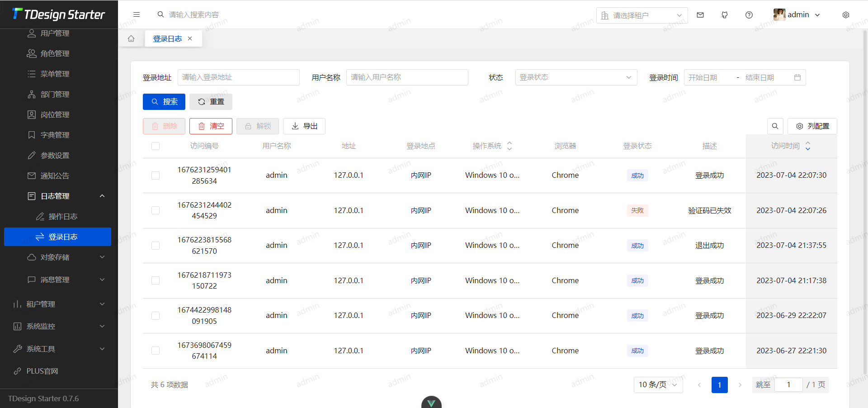Sort by 操作系统 column arrows

coord(509,146)
